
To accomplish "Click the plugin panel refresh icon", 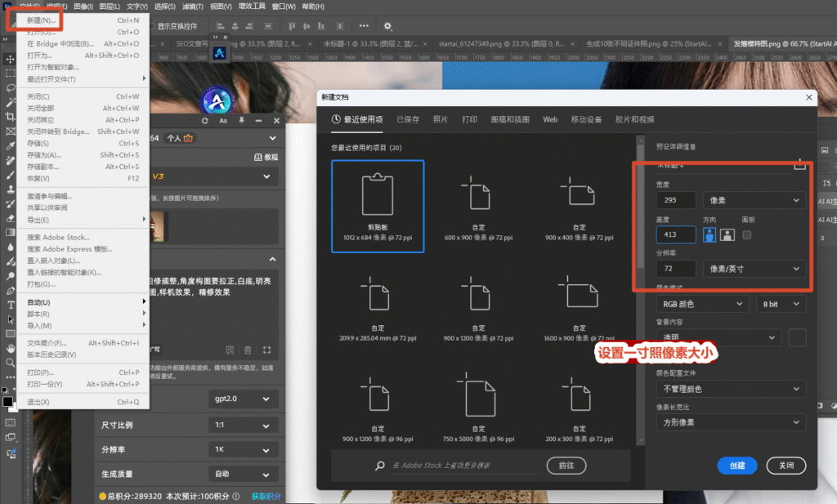I will 204,121.
